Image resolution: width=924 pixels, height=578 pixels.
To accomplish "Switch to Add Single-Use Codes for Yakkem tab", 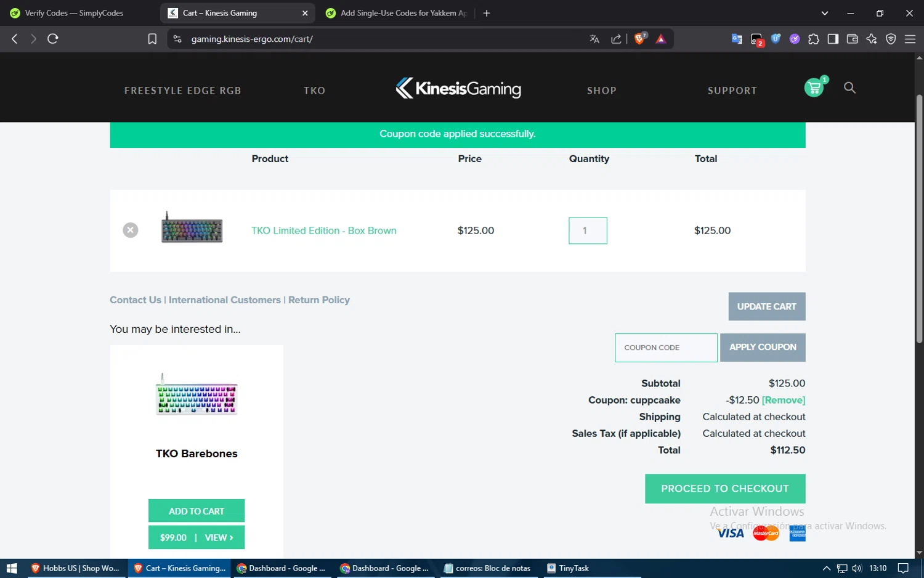I will [396, 13].
